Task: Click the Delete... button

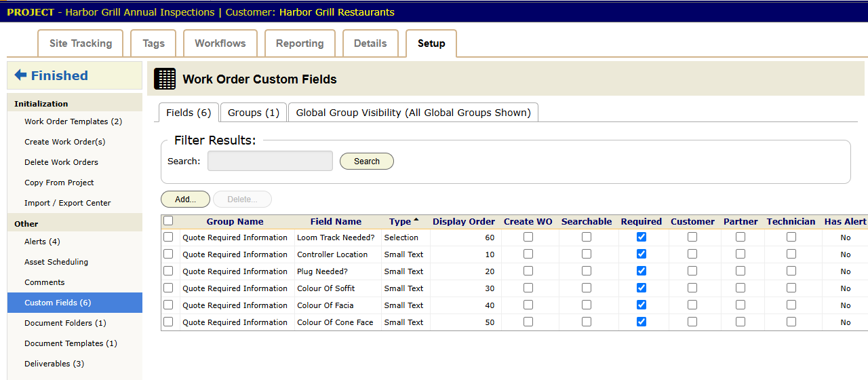Action: tap(242, 199)
